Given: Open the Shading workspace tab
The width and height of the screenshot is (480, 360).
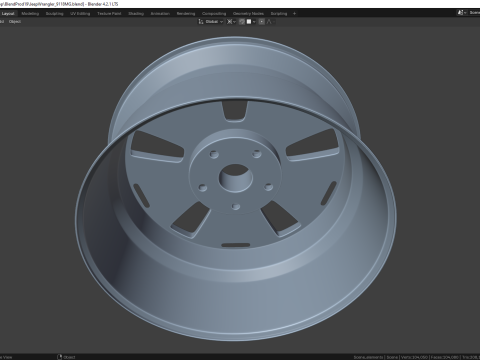Looking at the screenshot, I should point(136,14).
